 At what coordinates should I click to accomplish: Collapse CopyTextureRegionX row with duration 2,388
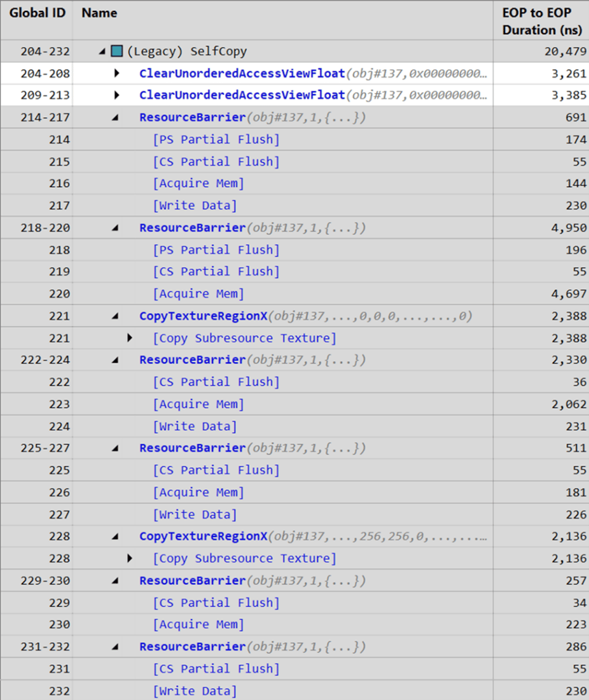(x=115, y=316)
